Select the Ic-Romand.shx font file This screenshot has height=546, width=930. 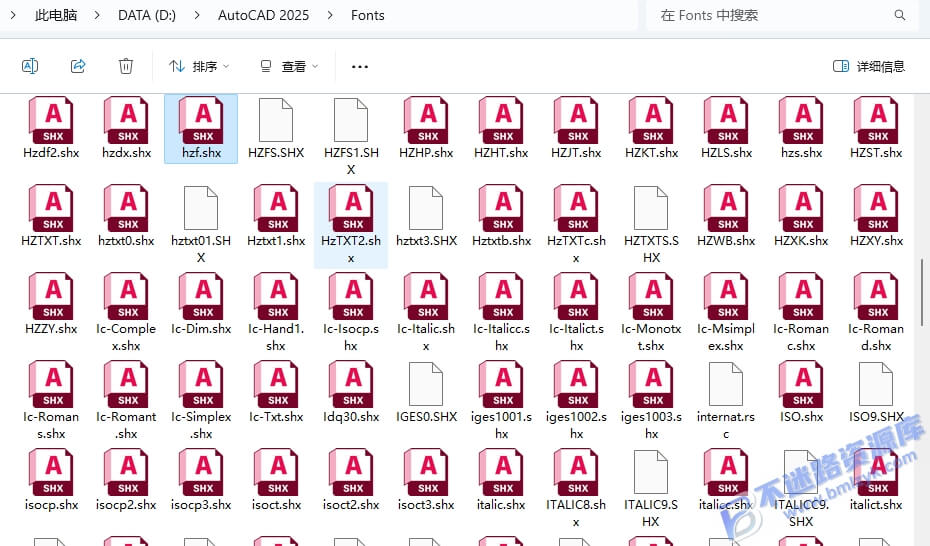pyautogui.click(x=876, y=312)
